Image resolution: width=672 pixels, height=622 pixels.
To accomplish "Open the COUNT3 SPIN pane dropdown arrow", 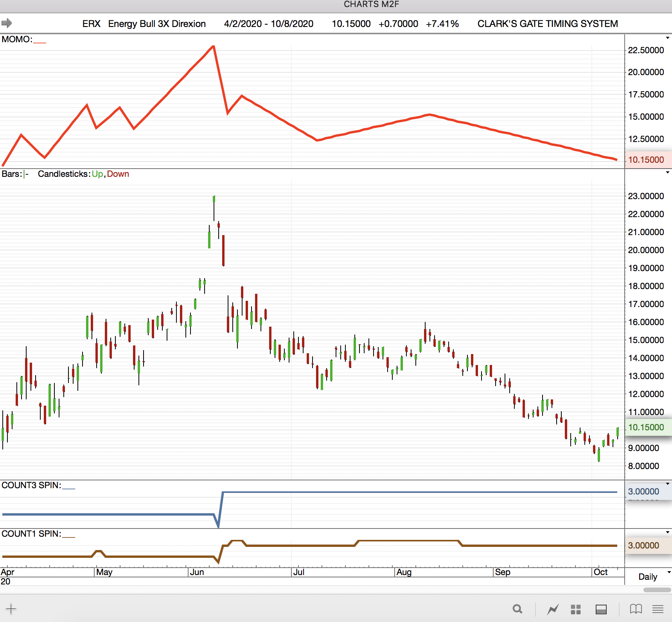I will pos(667,484).
